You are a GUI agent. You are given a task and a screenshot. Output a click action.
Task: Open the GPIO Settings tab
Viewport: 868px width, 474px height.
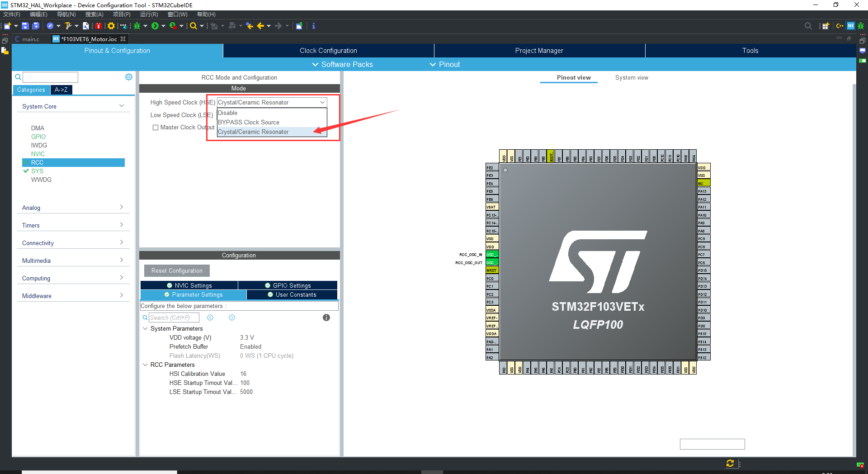[288, 285]
